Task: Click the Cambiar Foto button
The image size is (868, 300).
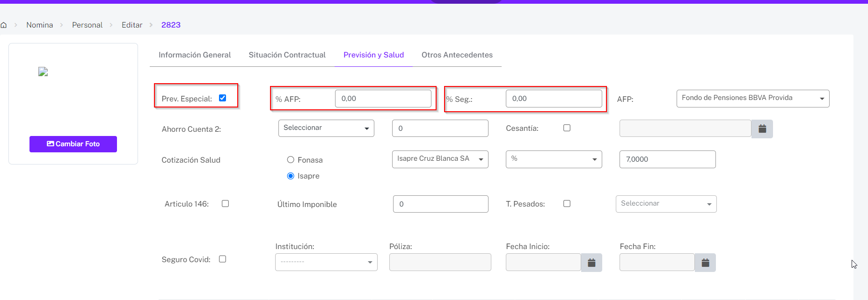Action: pyautogui.click(x=73, y=144)
